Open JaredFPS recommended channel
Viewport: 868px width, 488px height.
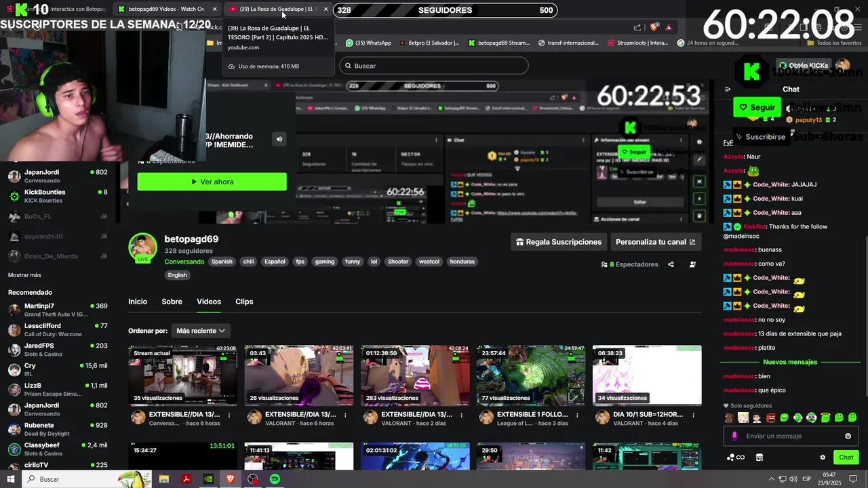pos(58,350)
